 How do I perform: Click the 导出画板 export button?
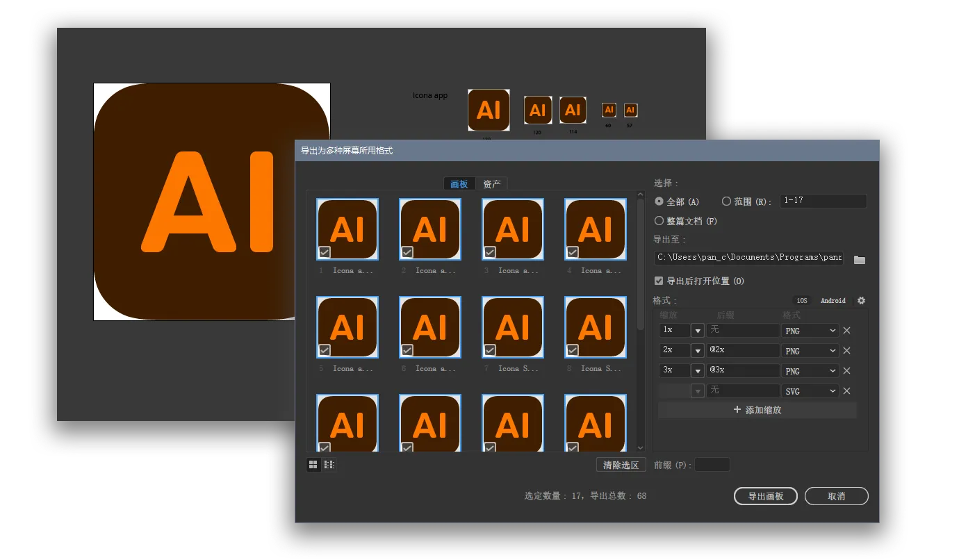pos(765,496)
